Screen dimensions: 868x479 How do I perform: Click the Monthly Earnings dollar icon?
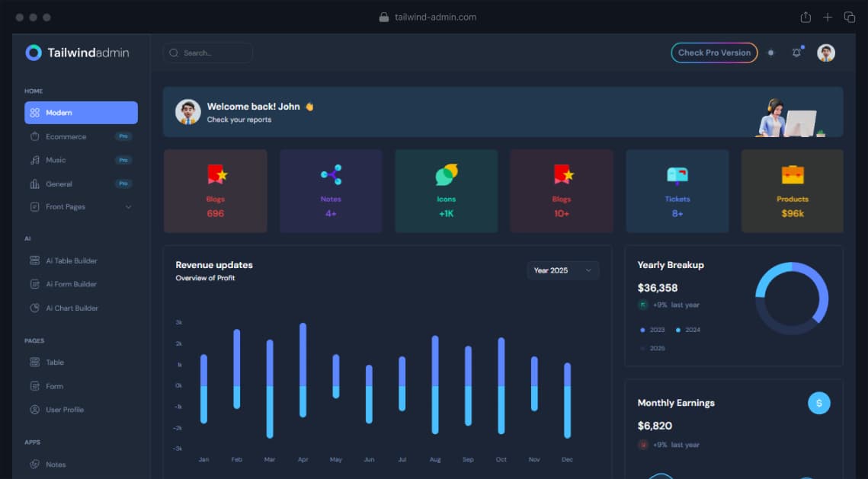(x=819, y=403)
